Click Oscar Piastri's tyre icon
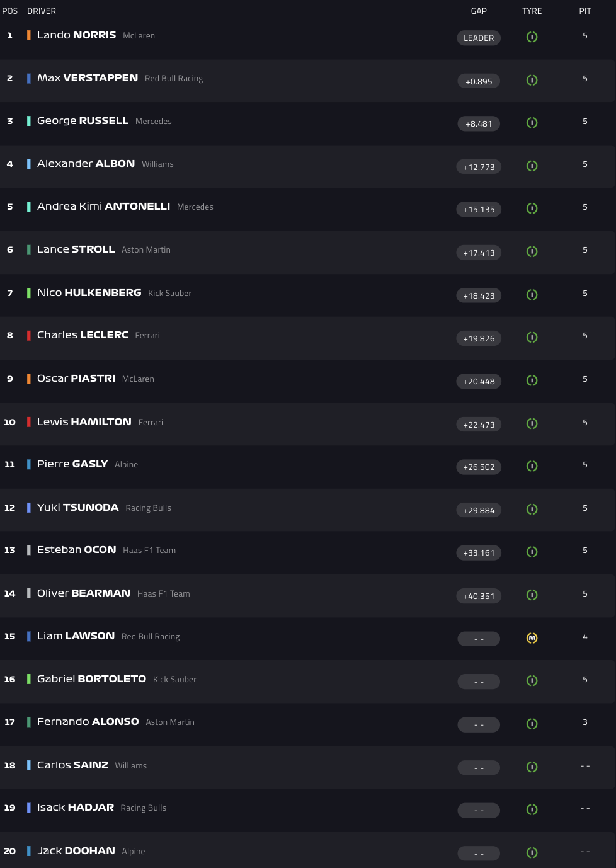 (532, 380)
